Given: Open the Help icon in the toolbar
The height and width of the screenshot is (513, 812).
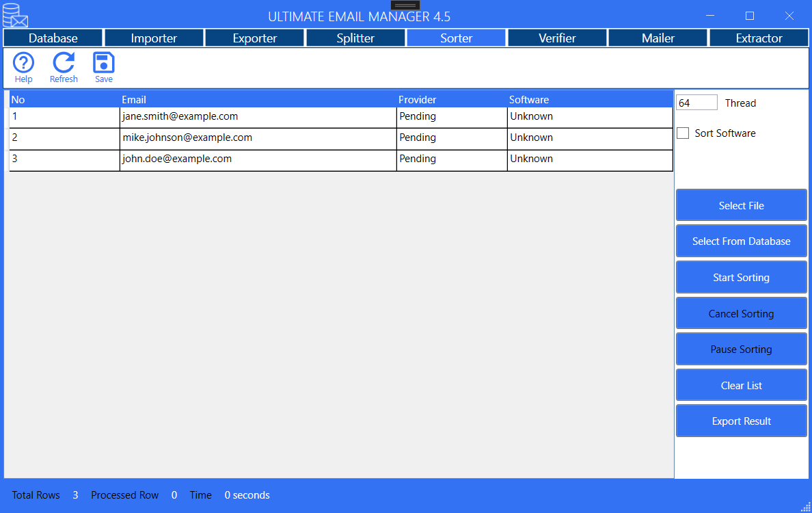Looking at the screenshot, I should 23,66.
